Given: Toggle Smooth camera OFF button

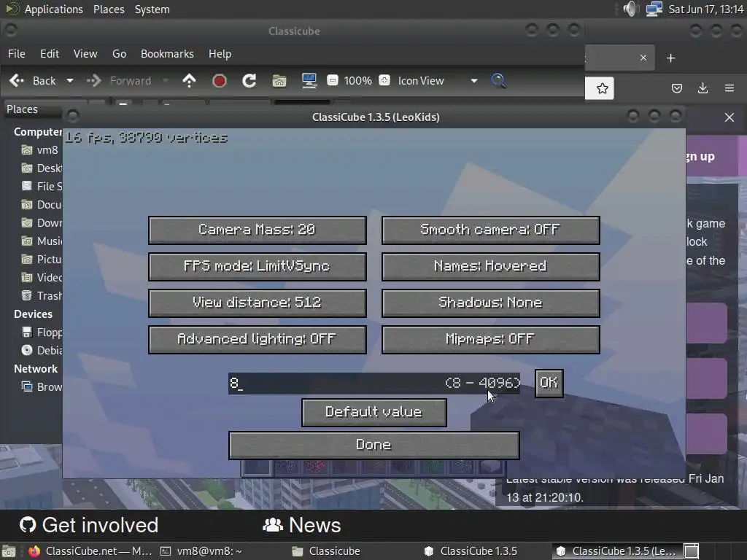Looking at the screenshot, I should click(x=491, y=230).
